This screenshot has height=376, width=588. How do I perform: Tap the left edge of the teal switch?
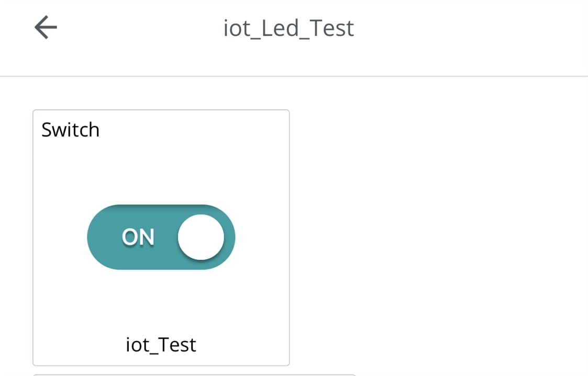pyautogui.click(x=94, y=237)
